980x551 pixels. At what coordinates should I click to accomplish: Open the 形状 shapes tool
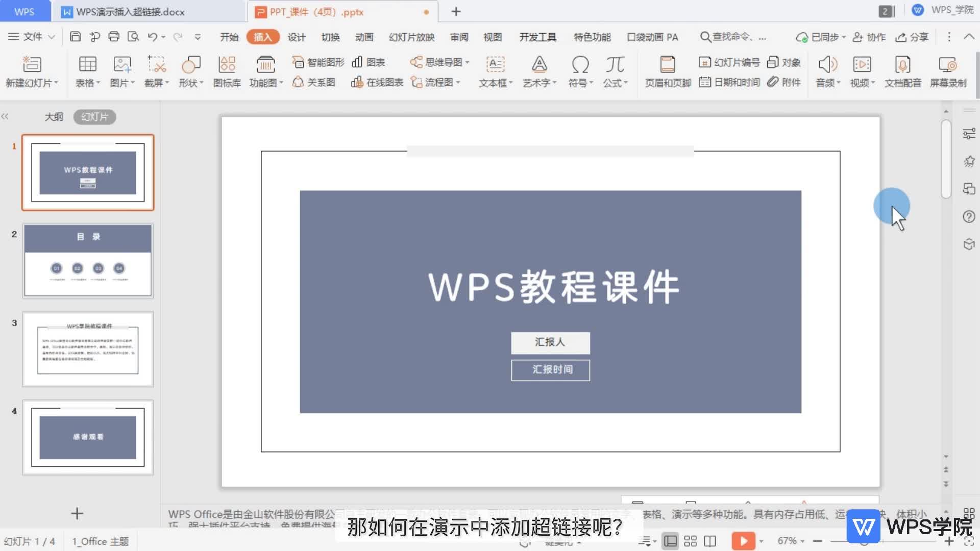(x=191, y=64)
